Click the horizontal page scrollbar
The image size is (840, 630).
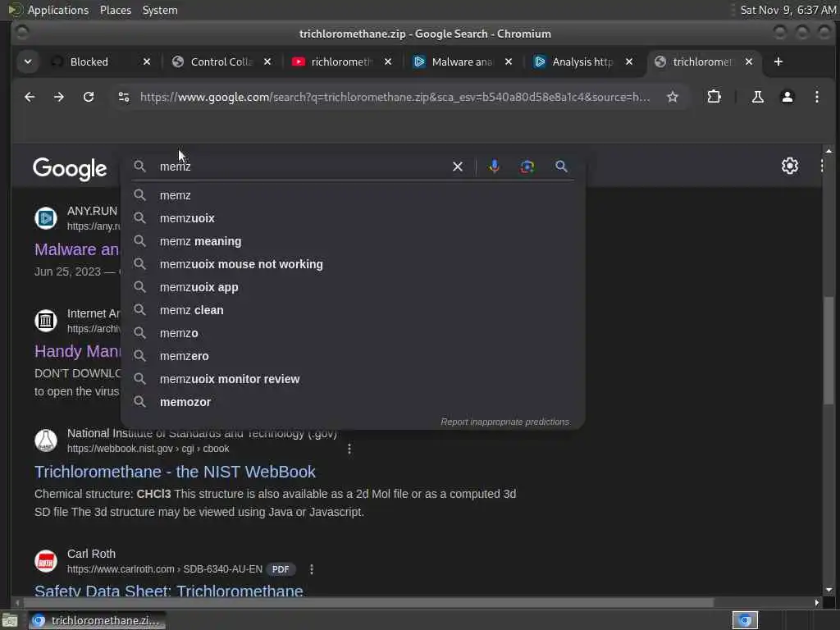coord(367,603)
